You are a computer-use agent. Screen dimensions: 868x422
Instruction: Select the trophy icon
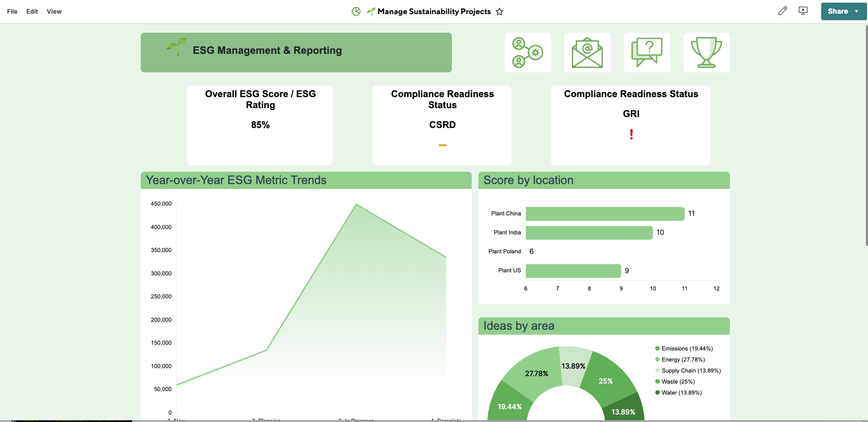point(706,53)
